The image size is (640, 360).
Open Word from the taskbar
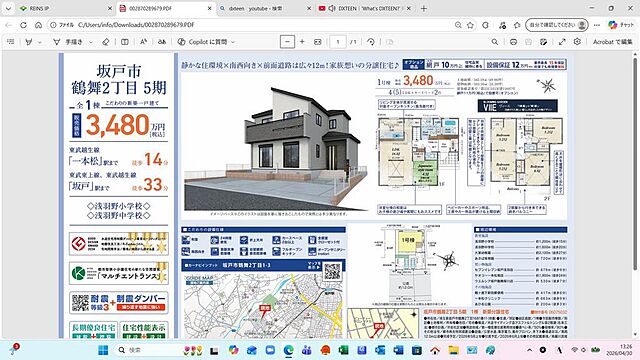pos(398,350)
